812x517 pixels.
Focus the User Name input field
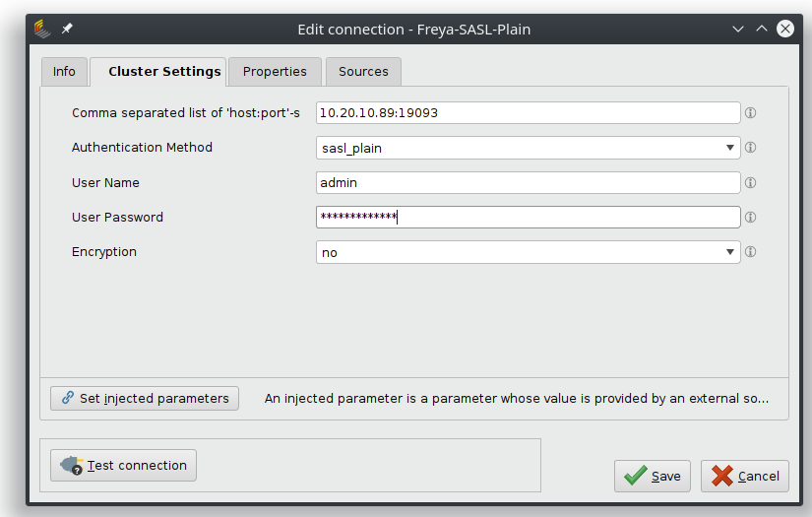pos(528,183)
